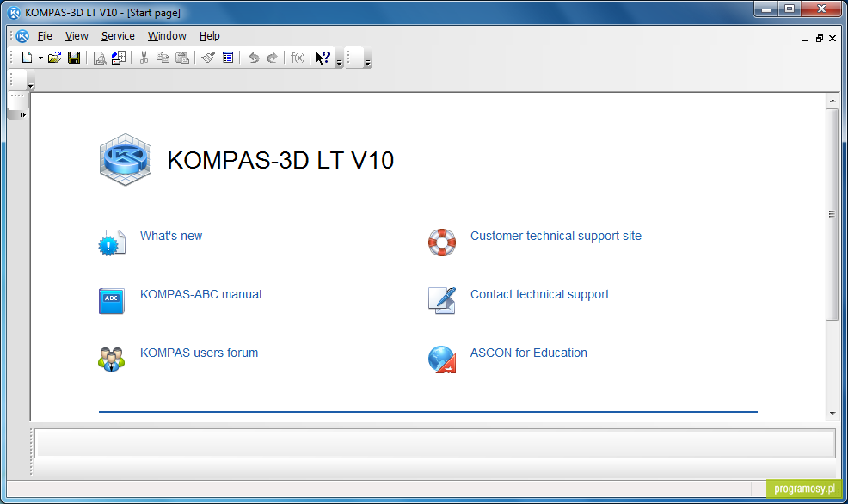Open the Customer technical support site link
The image size is (848, 504).
[x=556, y=236]
